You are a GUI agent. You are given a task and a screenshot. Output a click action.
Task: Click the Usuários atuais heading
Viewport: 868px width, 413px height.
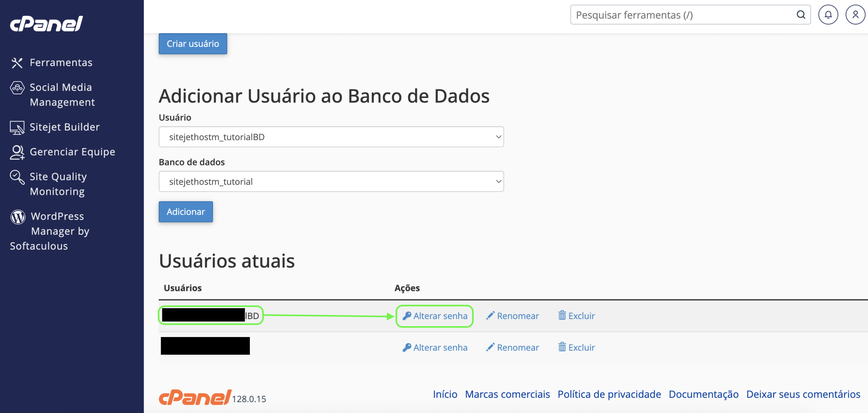227,261
